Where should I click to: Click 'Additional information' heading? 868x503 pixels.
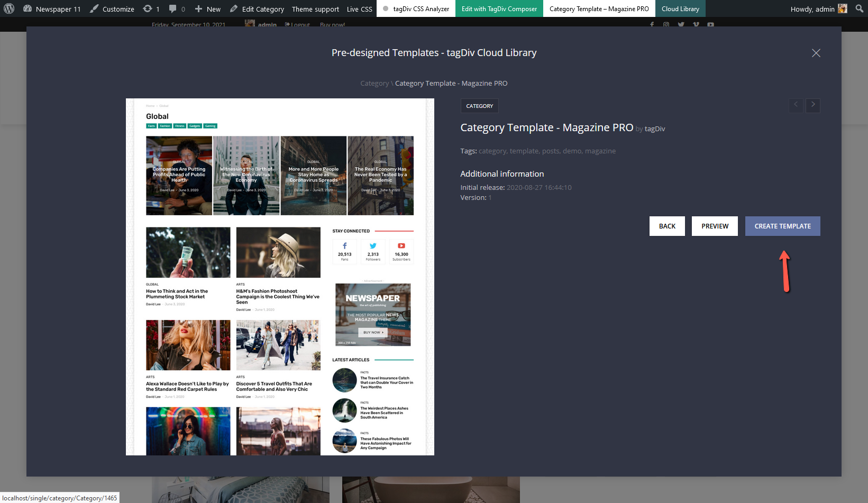pyautogui.click(x=502, y=173)
